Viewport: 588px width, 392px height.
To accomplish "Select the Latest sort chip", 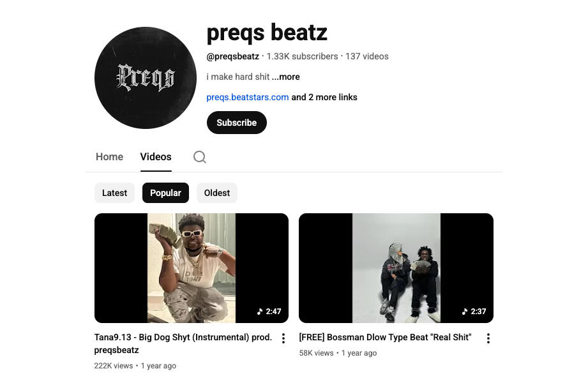I will pyautogui.click(x=114, y=193).
